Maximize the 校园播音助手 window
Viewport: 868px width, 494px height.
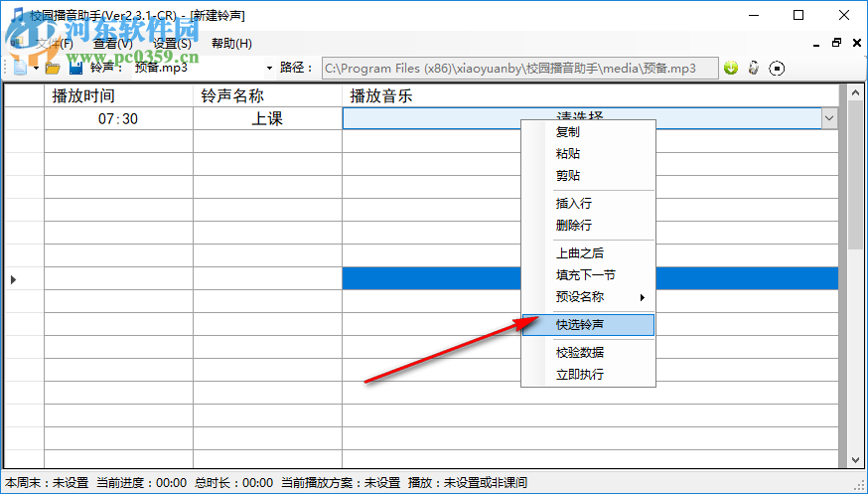tap(798, 16)
